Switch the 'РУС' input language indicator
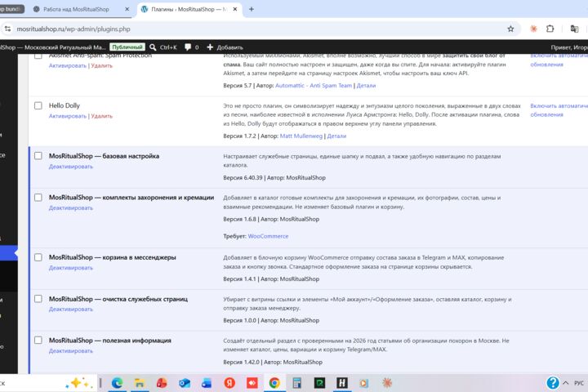This screenshot has height=392, width=588. pyautogui.click(x=579, y=383)
